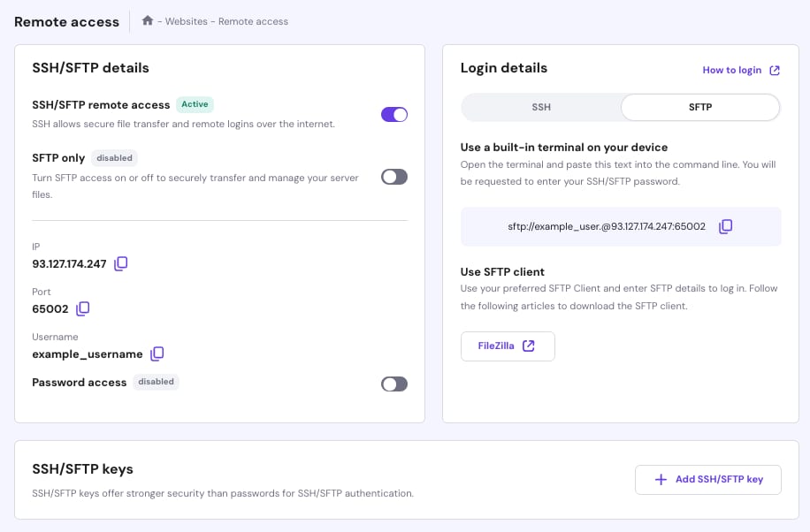
Task: Click the FileZilla button
Action: click(x=508, y=346)
